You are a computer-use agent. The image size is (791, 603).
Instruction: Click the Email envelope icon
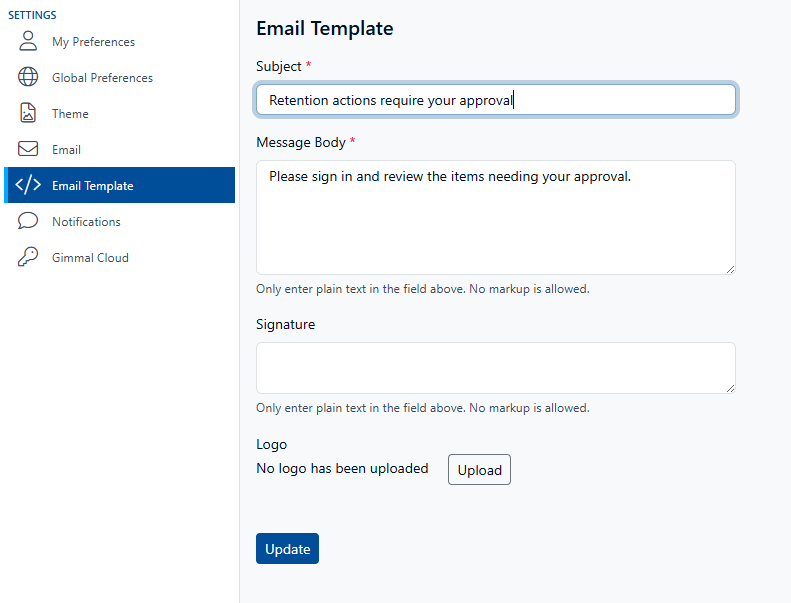(x=28, y=150)
